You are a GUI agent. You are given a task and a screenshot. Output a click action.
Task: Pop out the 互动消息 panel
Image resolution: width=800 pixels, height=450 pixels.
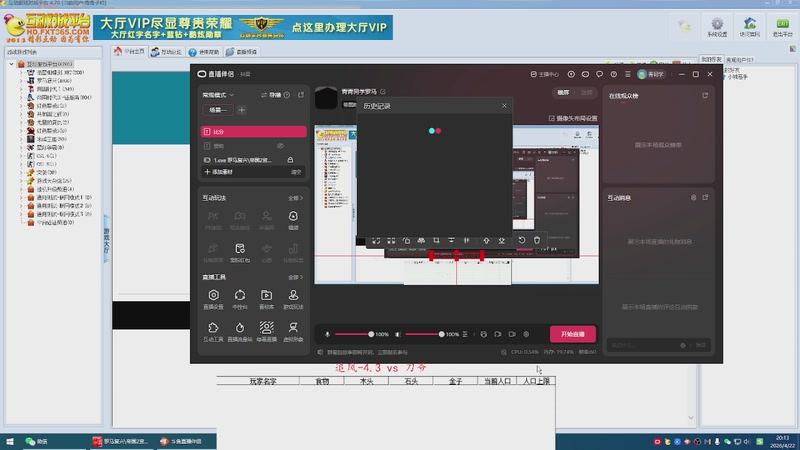click(706, 197)
